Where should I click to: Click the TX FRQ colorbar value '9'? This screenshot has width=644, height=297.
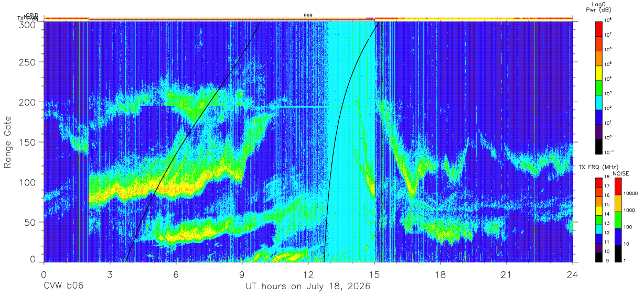pos(607,260)
